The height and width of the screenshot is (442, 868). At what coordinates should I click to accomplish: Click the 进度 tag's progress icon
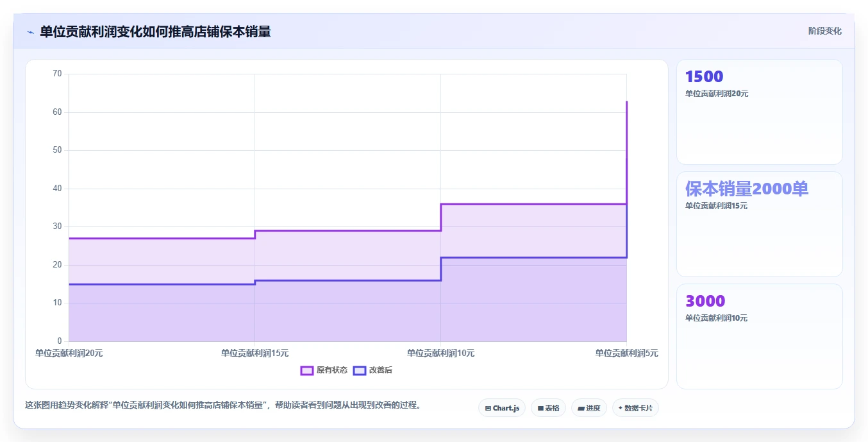581,408
